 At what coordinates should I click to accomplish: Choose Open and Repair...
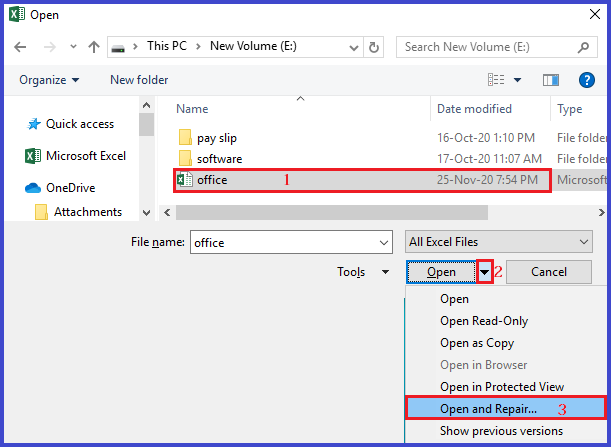click(505, 408)
